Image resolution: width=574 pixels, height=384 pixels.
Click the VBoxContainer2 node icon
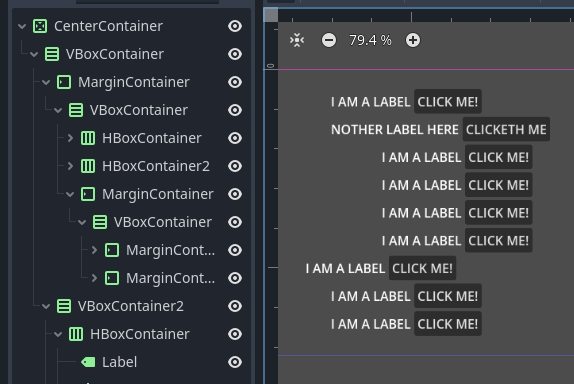point(64,306)
